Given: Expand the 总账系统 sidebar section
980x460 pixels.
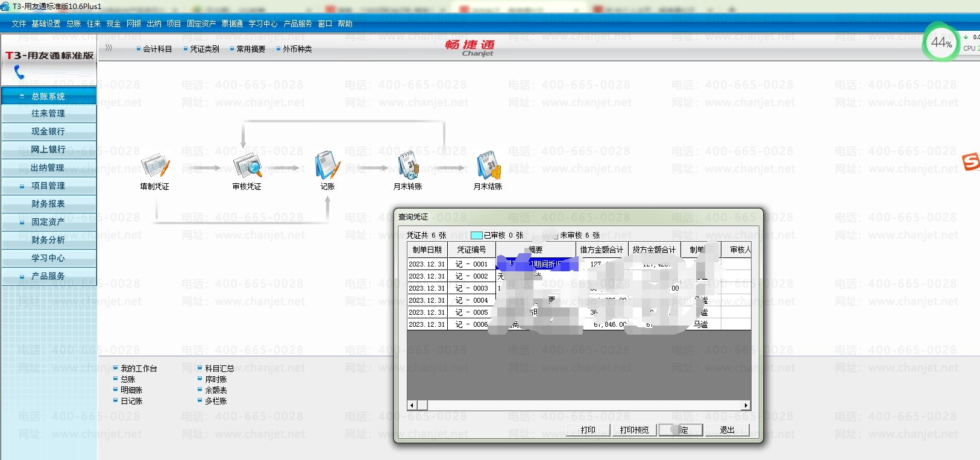Looking at the screenshot, I should (48, 96).
